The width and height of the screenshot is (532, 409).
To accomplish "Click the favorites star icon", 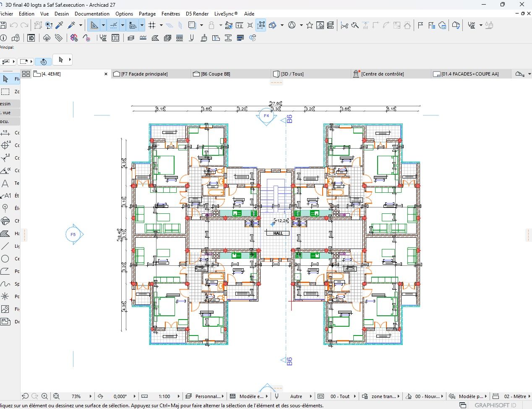I will (x=310, y=25).
